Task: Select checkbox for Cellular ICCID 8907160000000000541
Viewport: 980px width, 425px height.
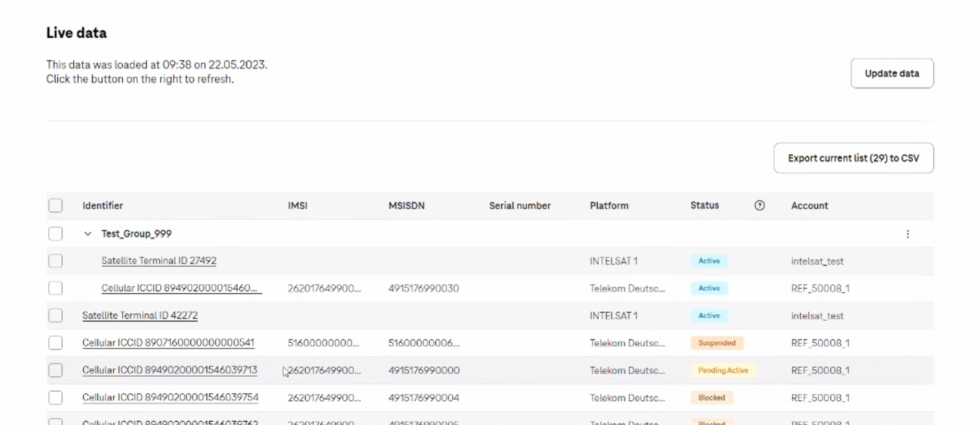Action: (56, 343)
